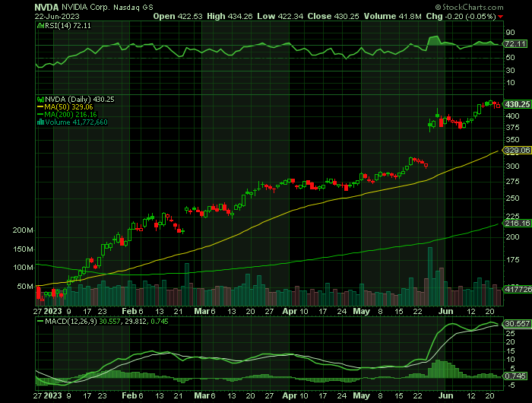Click the red down-arrow change indicator
The height and width of the screenshot is (403, 532).
[501, 17]
